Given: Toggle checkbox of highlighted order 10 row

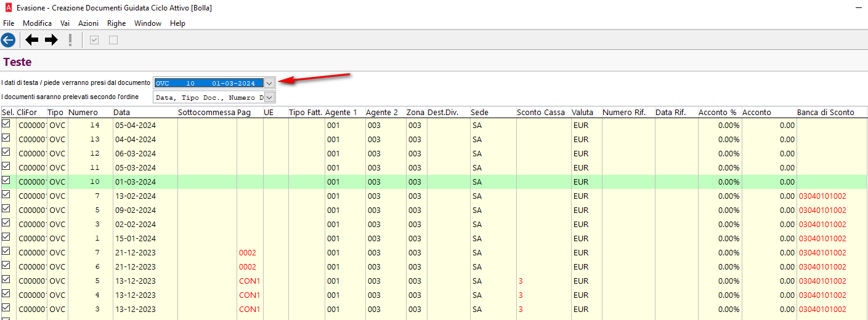Looking at the screenshot, I should point(6,180).
